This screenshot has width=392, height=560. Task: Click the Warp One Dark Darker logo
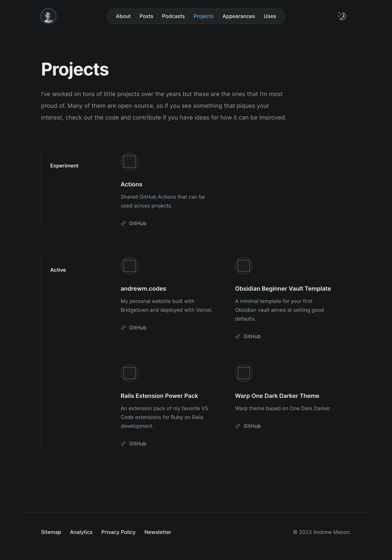pos(244,373)
